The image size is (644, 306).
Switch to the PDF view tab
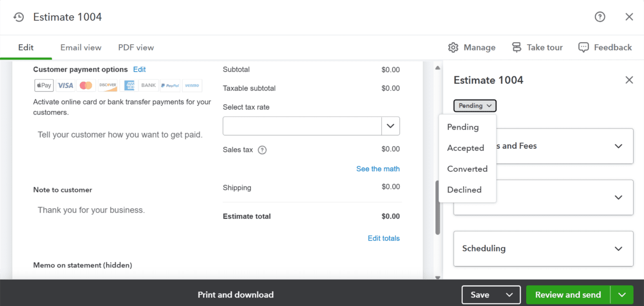pos(136,48)
